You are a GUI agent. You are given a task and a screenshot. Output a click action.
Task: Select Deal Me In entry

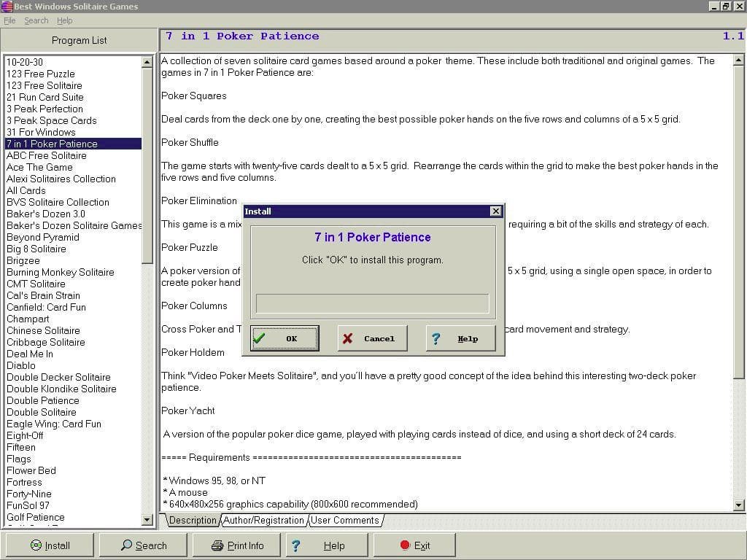pyautogui.click(x=74, y=354)
